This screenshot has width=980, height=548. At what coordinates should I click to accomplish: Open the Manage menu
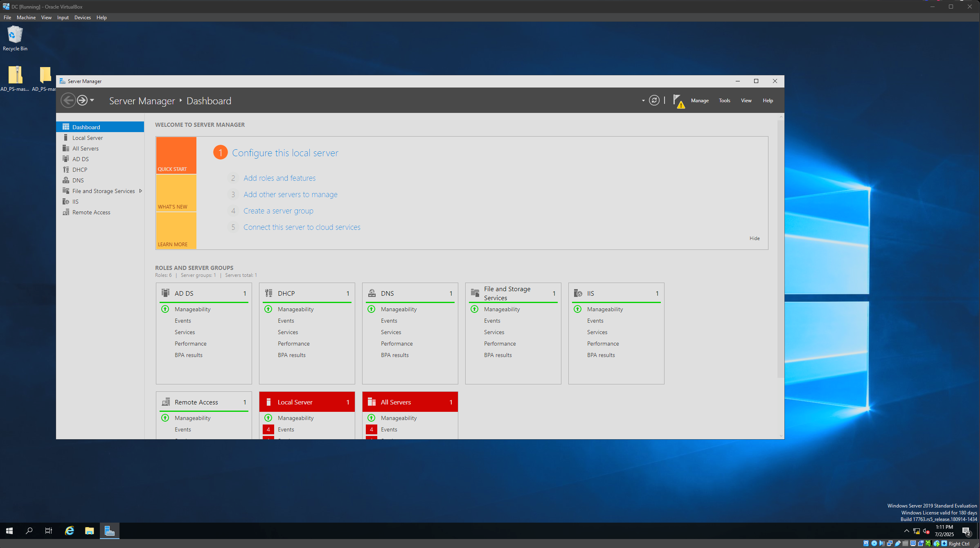pos(700,101)
